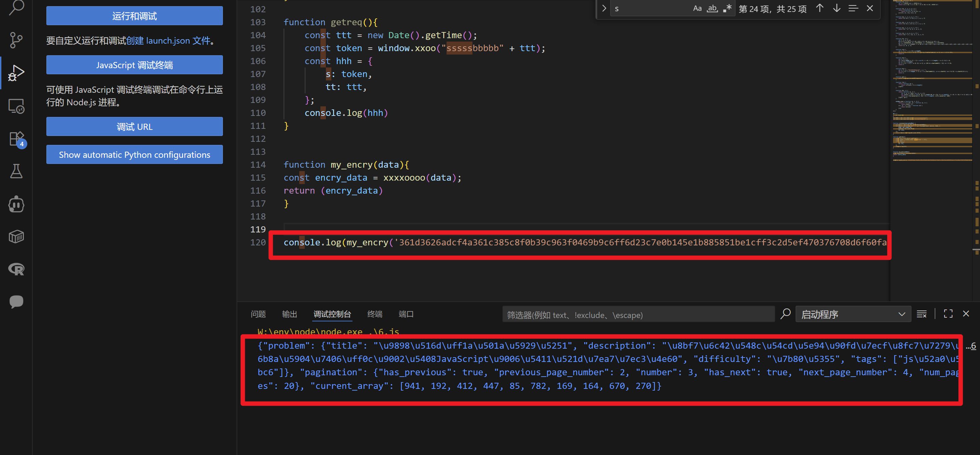This screenshot has width=980, height=455.
Task: Open Source Control in activity bar
Action: pyautogui.click(x=16, y=40)
